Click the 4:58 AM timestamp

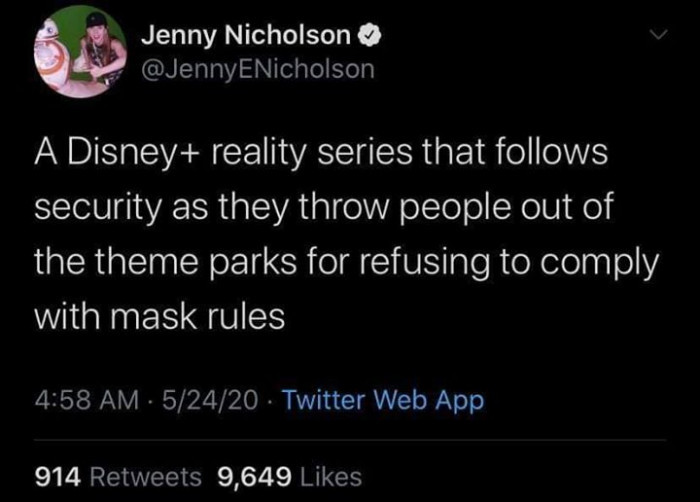(82, 401)
